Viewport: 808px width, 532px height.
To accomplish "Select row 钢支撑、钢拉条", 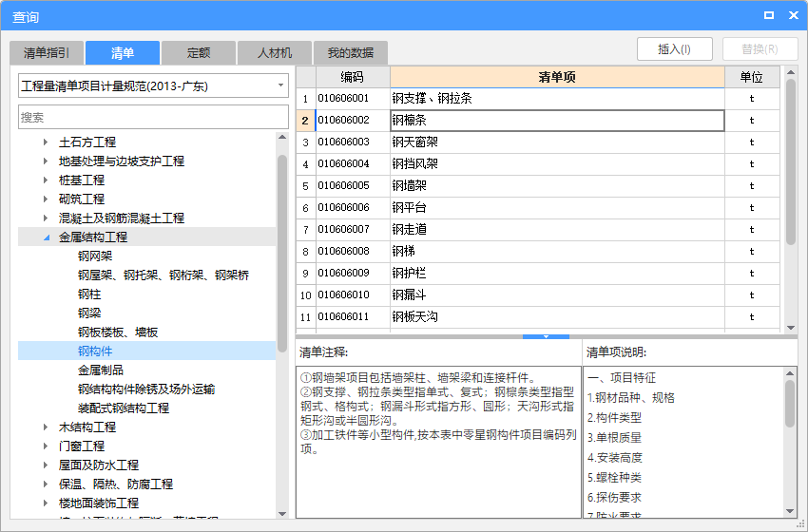I will [558, 99].
